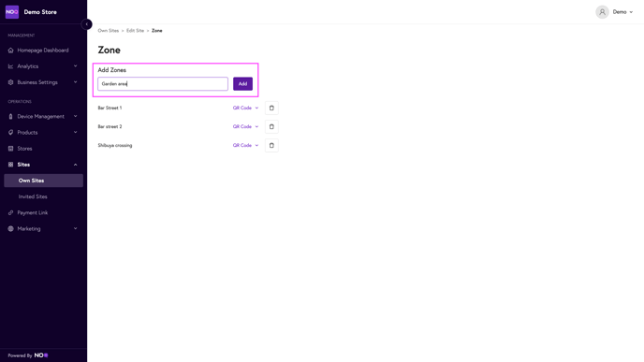The width and height of the screenshot is (644, 362).
Task: Click the Marketing globe icon
Action: pos(10,228)
